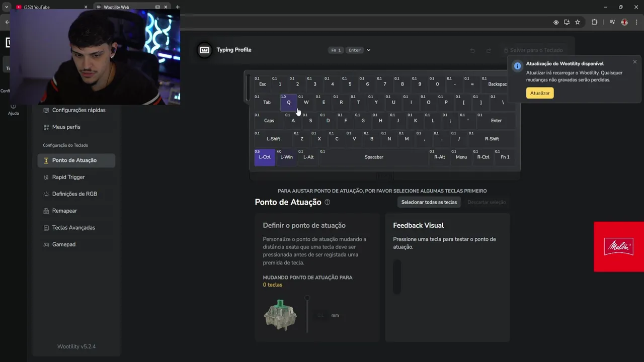
Task: Bookmark this page with the star icon
Action: point(578,22)
